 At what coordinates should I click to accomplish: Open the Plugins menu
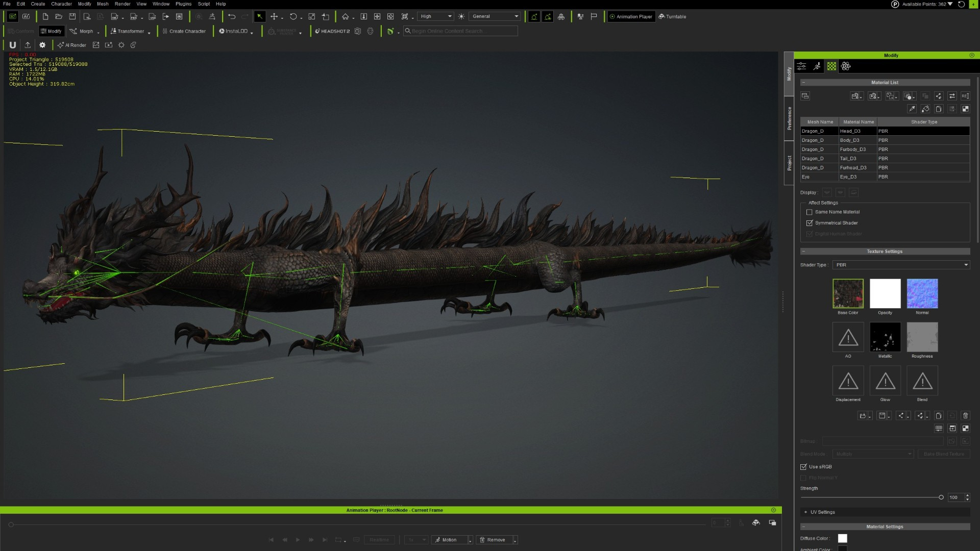(183, 4)
